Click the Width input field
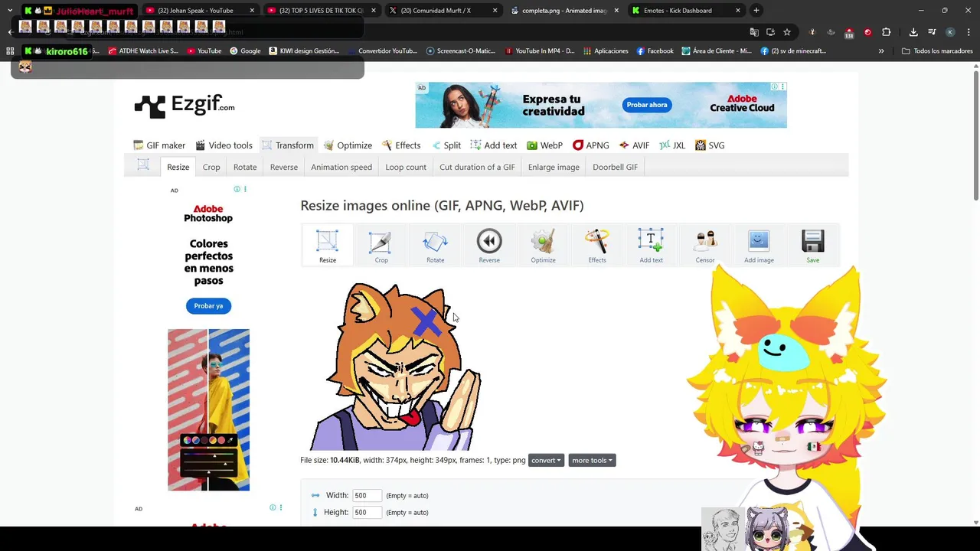This screenshot has height=551, width=980. (x=367, y=495)
